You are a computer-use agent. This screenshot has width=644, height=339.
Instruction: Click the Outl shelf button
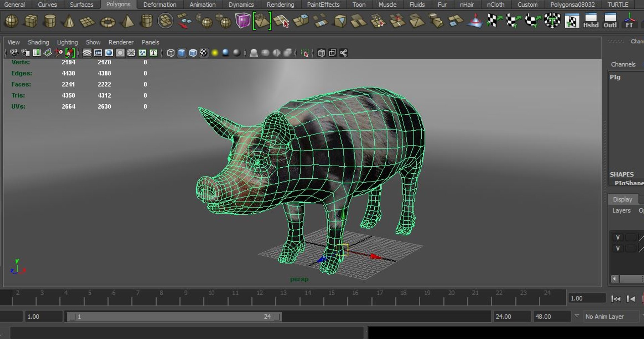[x=610, y=21]
